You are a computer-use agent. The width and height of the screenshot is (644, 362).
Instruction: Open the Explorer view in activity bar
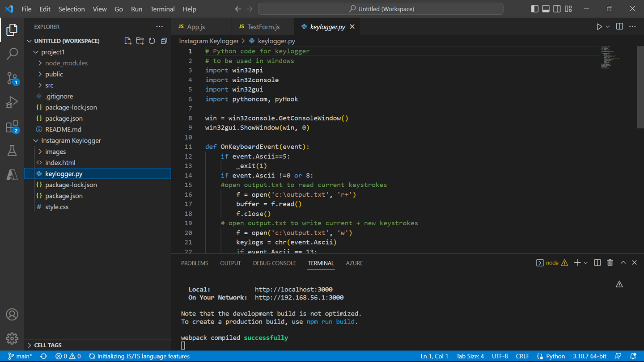12,30
